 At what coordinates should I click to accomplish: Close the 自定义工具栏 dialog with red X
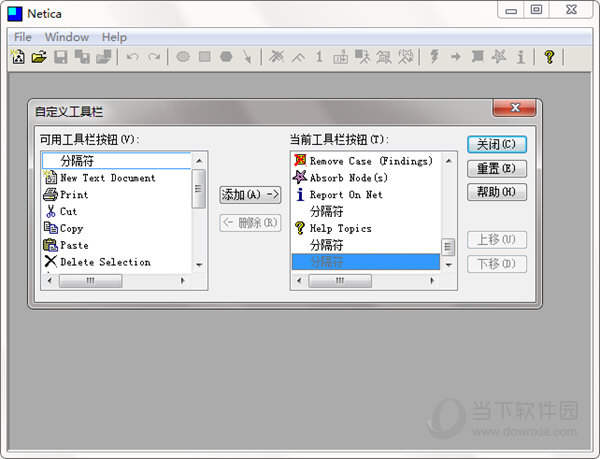point(515,108)
